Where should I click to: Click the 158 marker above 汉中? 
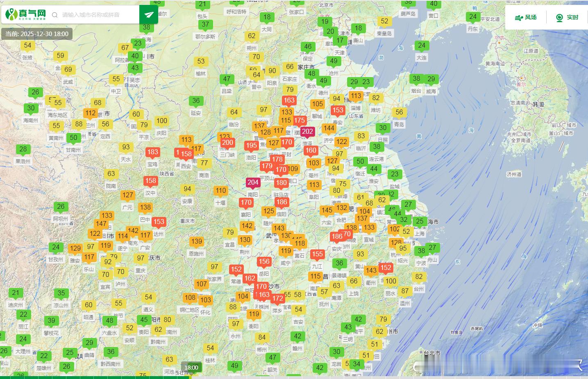tap(150, 181)
